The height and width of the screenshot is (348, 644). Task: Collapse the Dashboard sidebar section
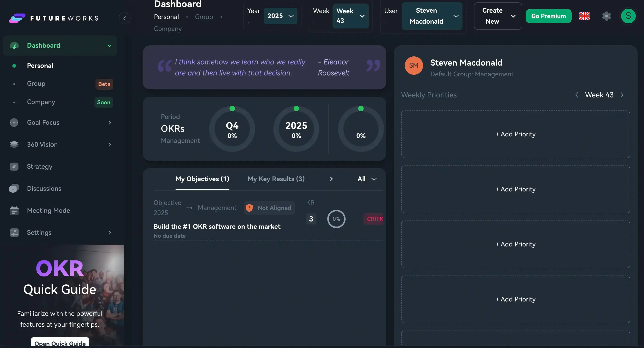(110, 45)
